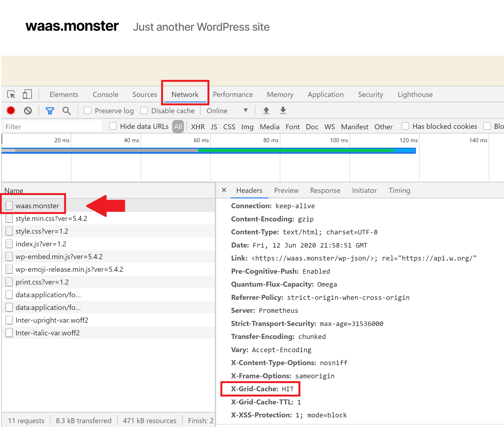Click the inspect element picker icon
The image size is (504, 427).
[x=11, y=95]
